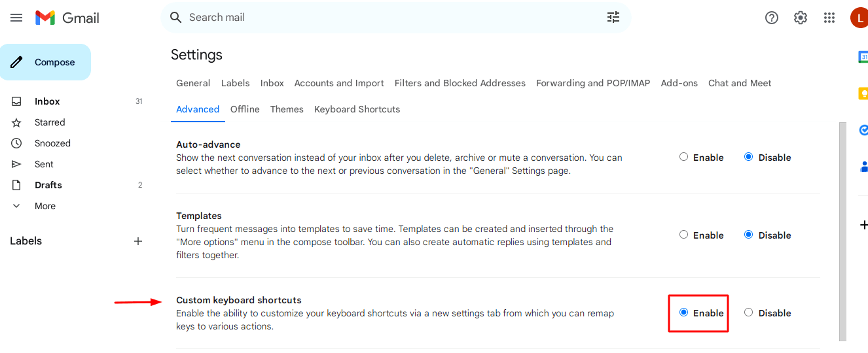Open Google Tasks side panel icon
The width and height of the screenshot is (868, 353).
(863, 130)
